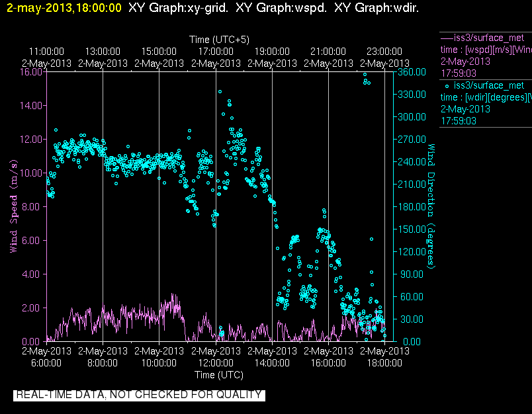Screen dimensions: 532x414
Task: Click the 60.00 wind direction tick label
Action: pos(412,297)
